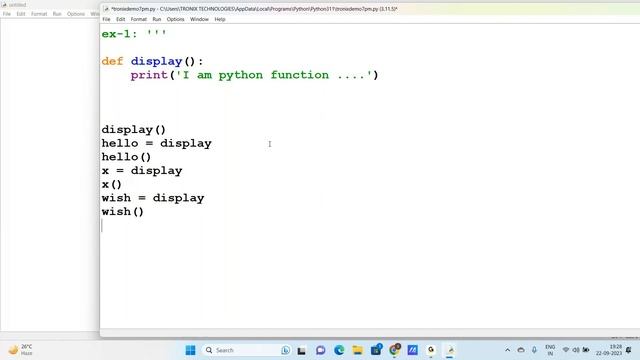Switch to Chrome on the taskbar
Image resolution: width=640 pixels, height=360 pixels.
395,350
